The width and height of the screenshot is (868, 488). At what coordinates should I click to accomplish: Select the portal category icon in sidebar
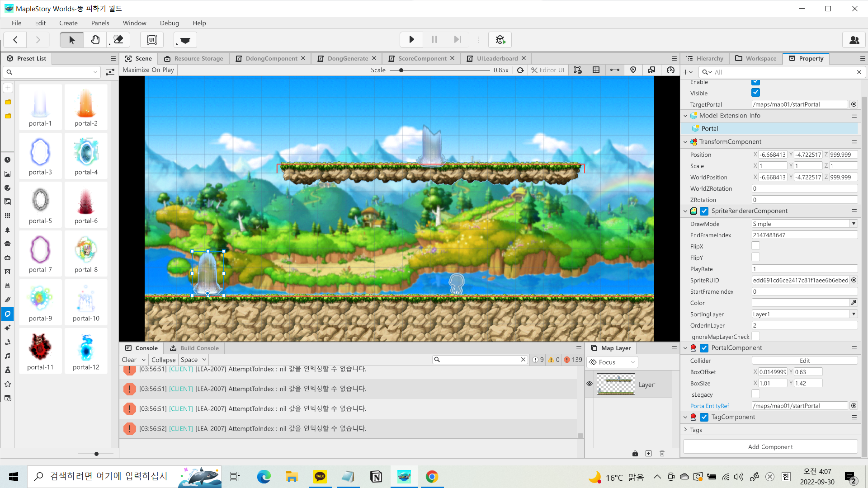(8, 314)
